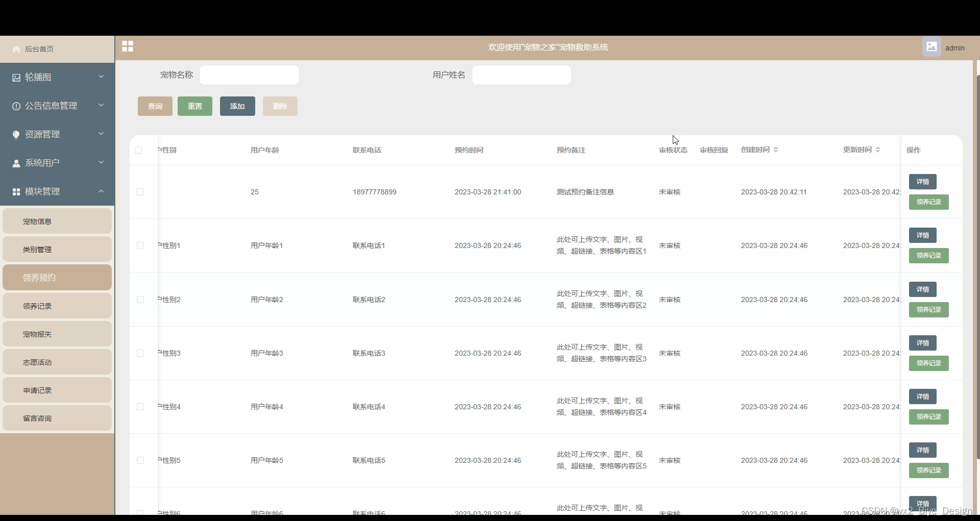Click the admin username label
Viewport: 980px width, 521px height.
pos(955,48)
